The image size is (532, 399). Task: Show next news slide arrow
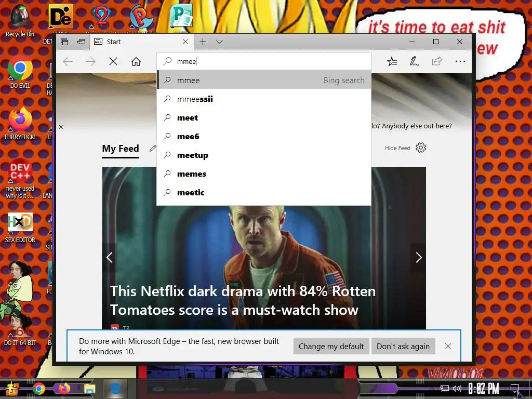pyautogui.click(x=419, y=258)
